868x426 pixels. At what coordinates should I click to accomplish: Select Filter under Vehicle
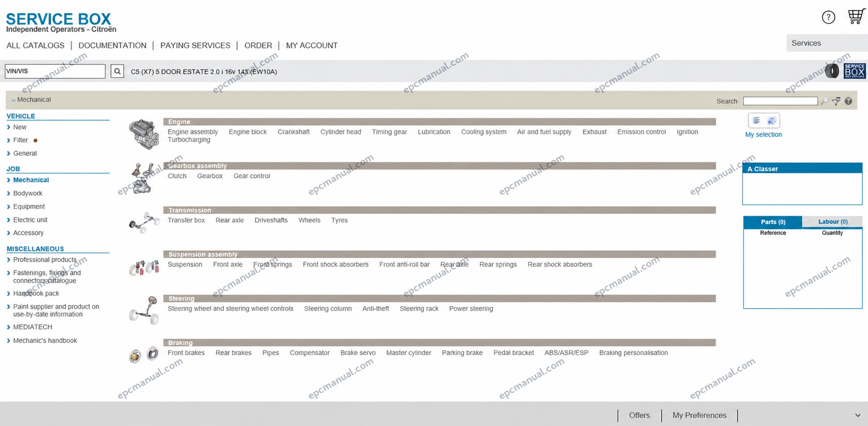(20, 140)
